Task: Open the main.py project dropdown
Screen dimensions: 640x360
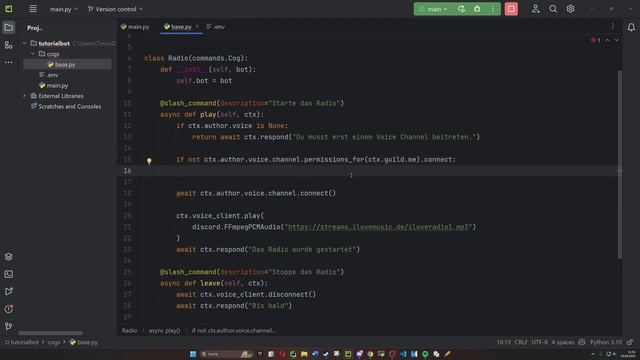Action: pyautogui.click(x=63, y=9)
